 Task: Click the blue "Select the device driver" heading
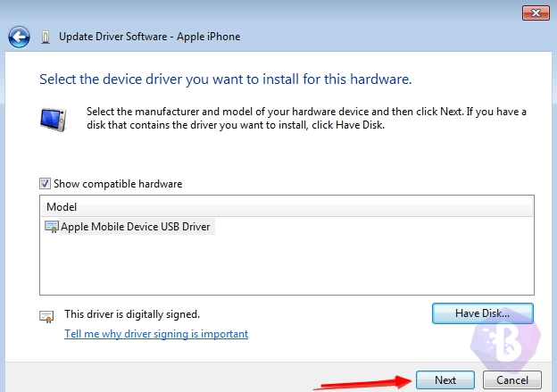click(x=225, y=79)
